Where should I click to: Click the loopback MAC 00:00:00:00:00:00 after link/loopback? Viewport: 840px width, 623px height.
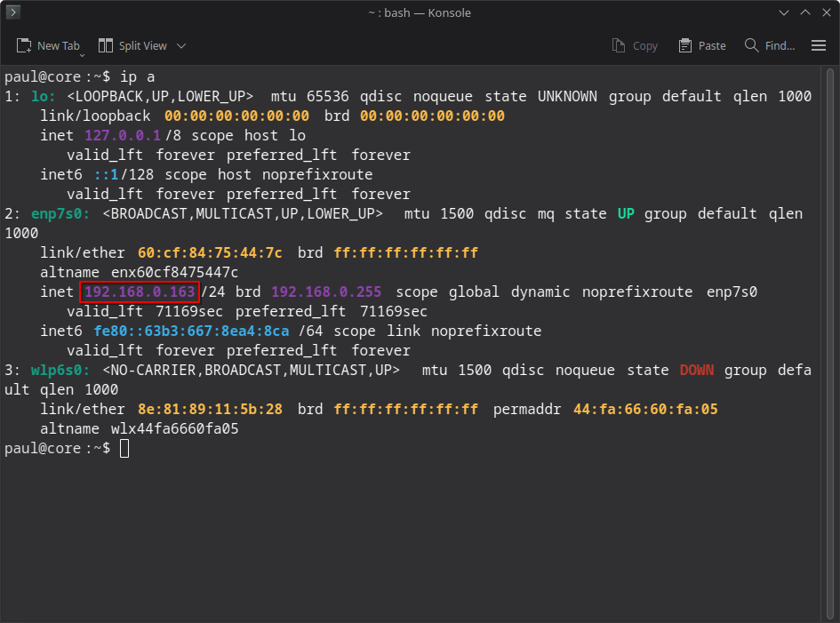click(x=236, y=116)
